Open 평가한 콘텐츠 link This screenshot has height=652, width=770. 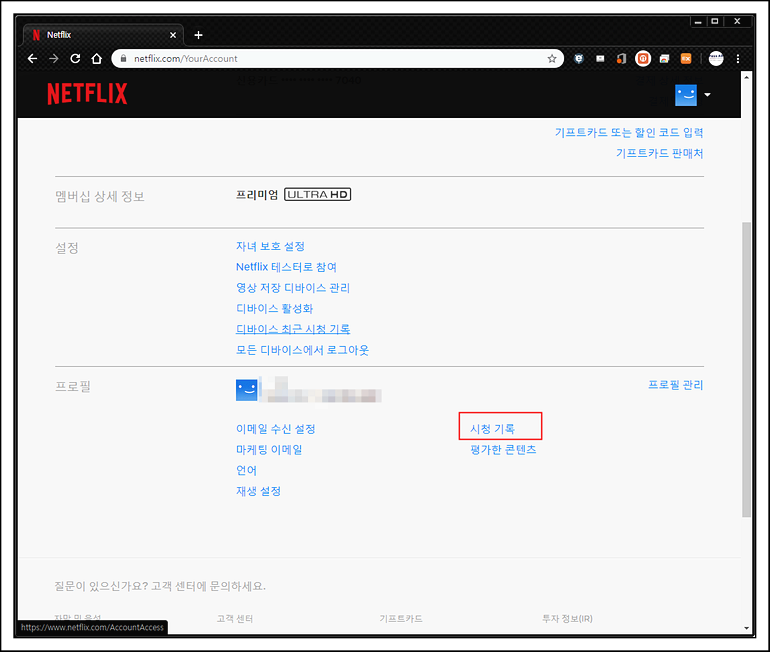tap(503, 449)
